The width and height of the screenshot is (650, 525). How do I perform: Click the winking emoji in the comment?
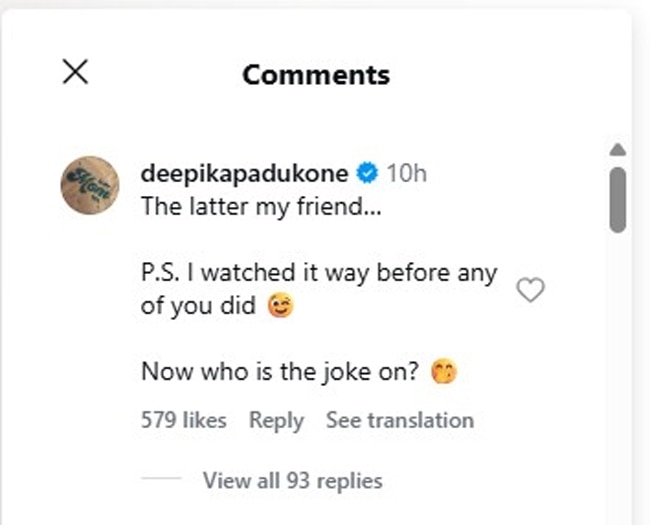point(280,307)
